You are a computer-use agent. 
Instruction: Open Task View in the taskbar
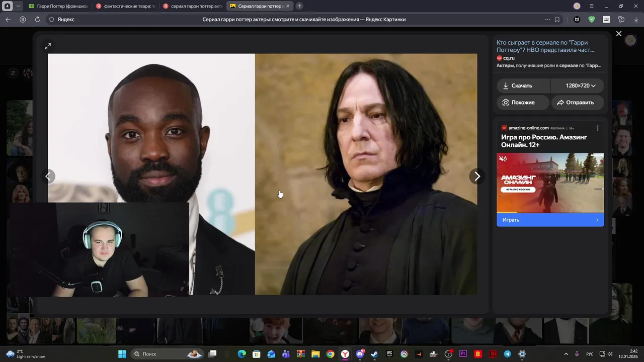click(x=213, y=354)
